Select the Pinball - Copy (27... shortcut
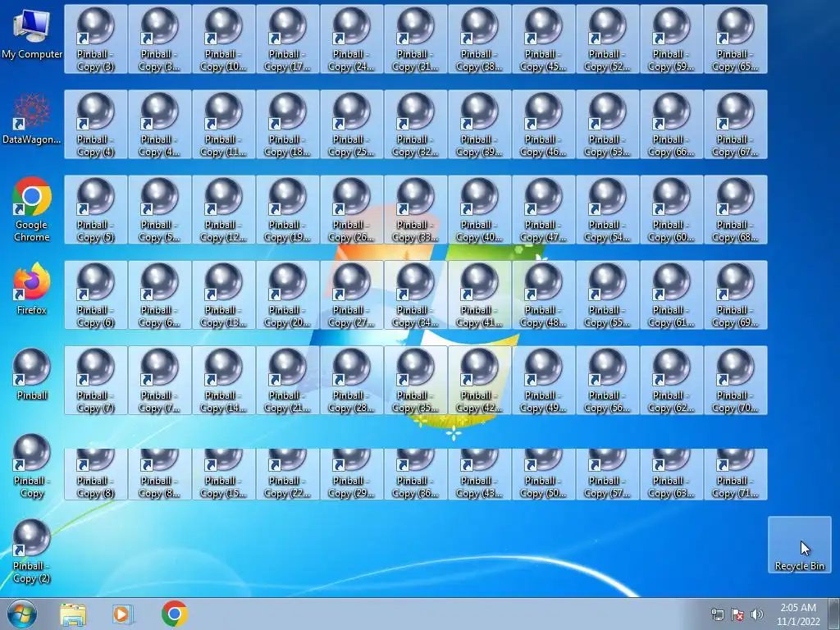The width and height of the screenshot is (840, 630). coord(352,294)
